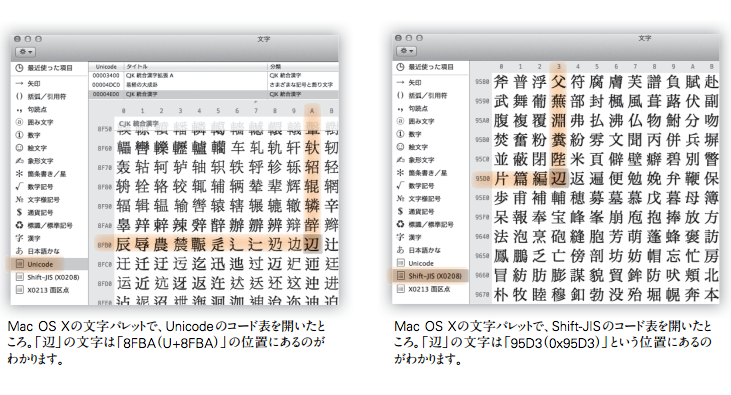This screenshot has height=395, width=731.
Task: Click the table icon for Shift-JIS (X0208) in right window
Action: pos(400,276)
